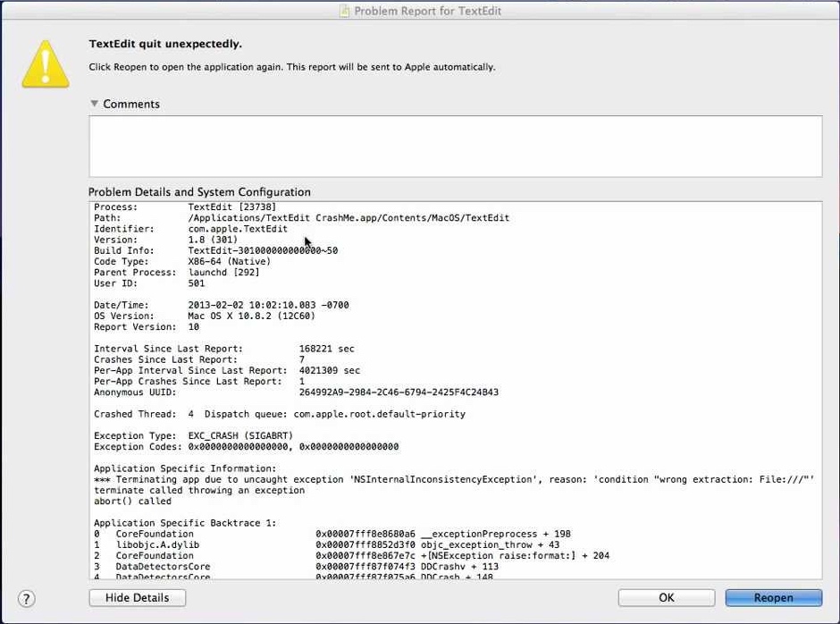Viewport: 840px width, 624px height.
Task: Click the 'Problem Details and System Configuration' label
Action: click(x=199, y=192)
